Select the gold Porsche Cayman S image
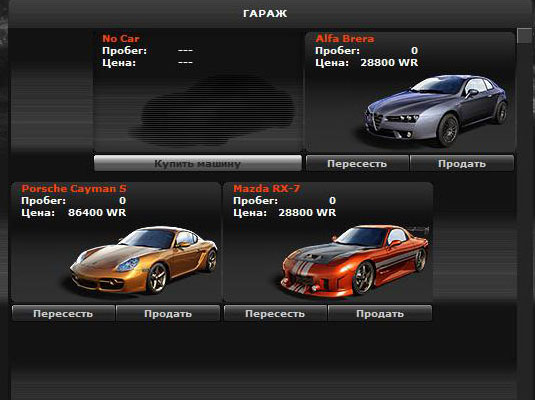Screen dimensions: 535x400 click(x=143, y=260)
